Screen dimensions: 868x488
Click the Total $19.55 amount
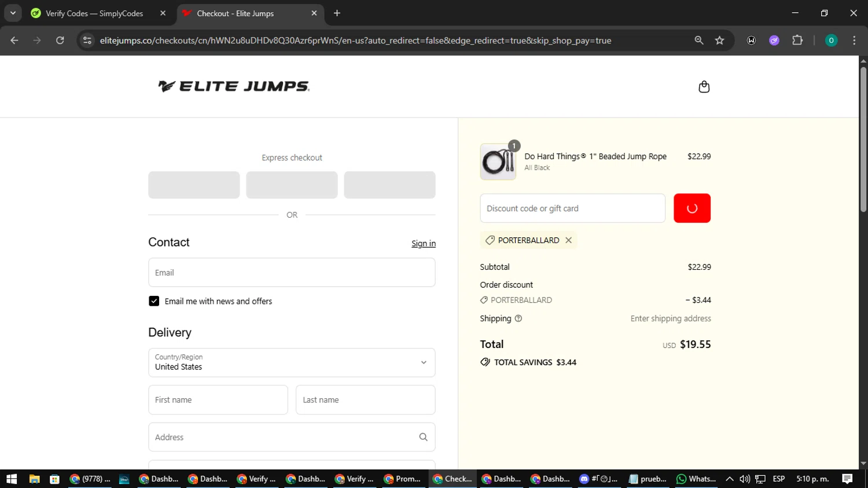pyautogui.click(x=695, y=344)
